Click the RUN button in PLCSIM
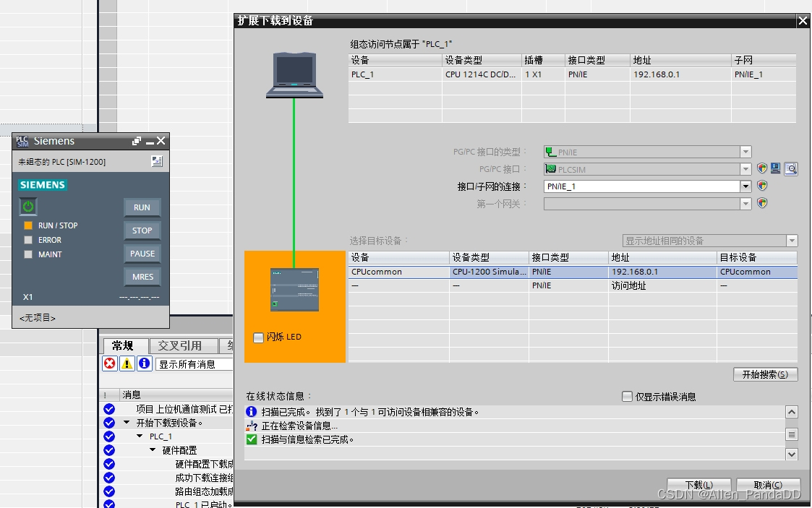The height and width of the screenshot is (508, 812). [142, 207]
